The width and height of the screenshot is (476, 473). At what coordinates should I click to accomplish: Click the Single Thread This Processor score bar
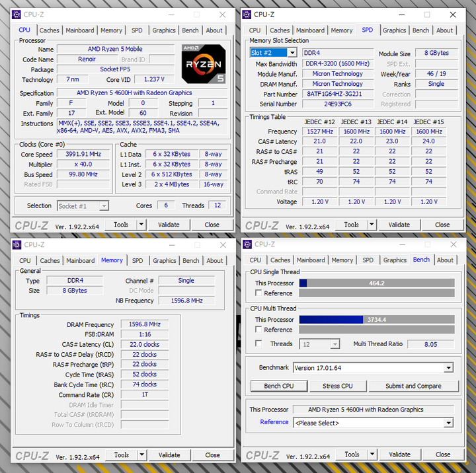click(377, 283)
